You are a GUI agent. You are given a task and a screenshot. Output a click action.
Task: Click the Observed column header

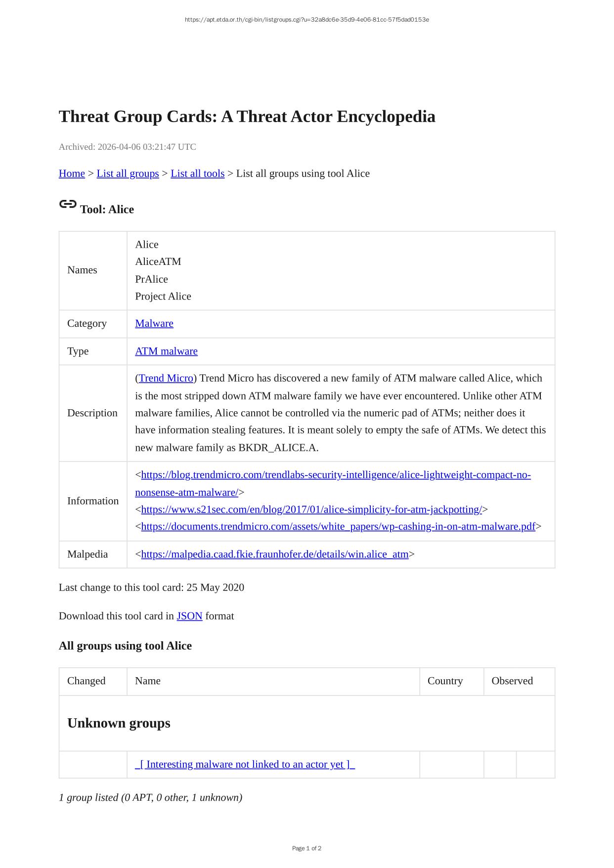pos(512,681)
